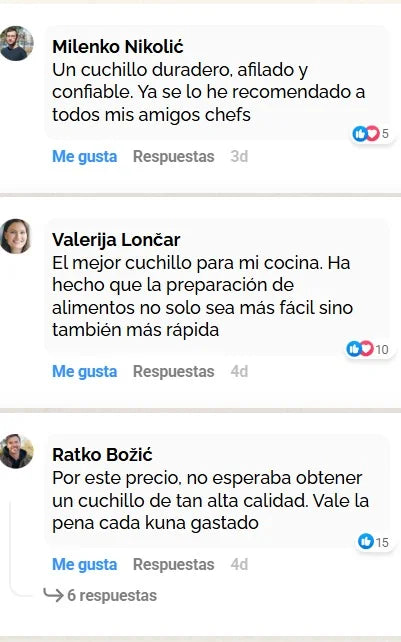Viewport: 401px width, 642px height.
Task: Open the Valerija Lončar author name
Action: coord(116,240)
